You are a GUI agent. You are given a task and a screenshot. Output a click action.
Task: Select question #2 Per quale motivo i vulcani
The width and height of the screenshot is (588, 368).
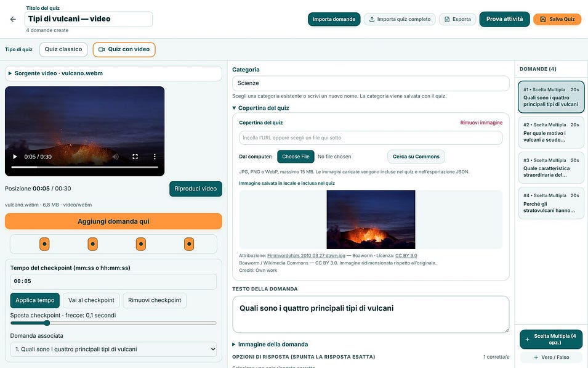(551, 132)
